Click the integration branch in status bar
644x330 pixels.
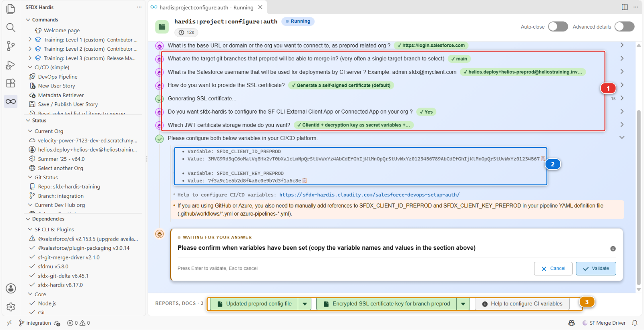click(x=35, y=323)
